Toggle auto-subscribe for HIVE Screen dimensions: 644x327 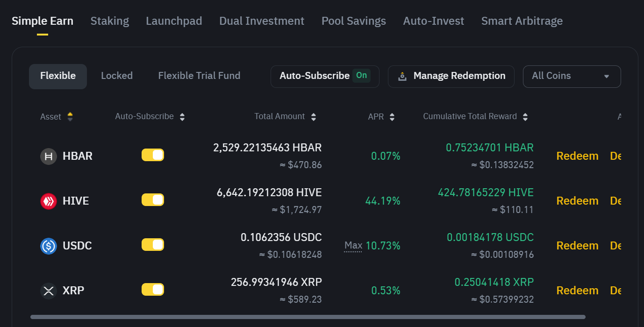point(153,200)
